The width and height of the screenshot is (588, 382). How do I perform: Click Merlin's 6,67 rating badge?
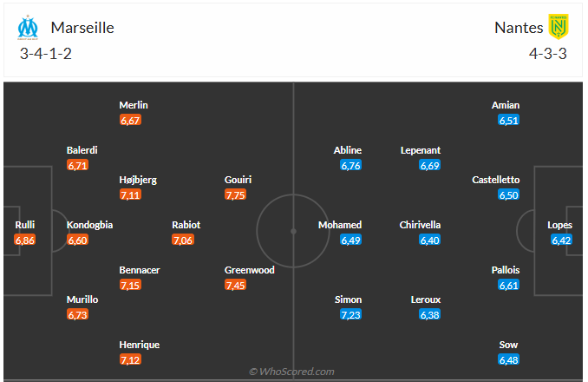tap(130, 120)
